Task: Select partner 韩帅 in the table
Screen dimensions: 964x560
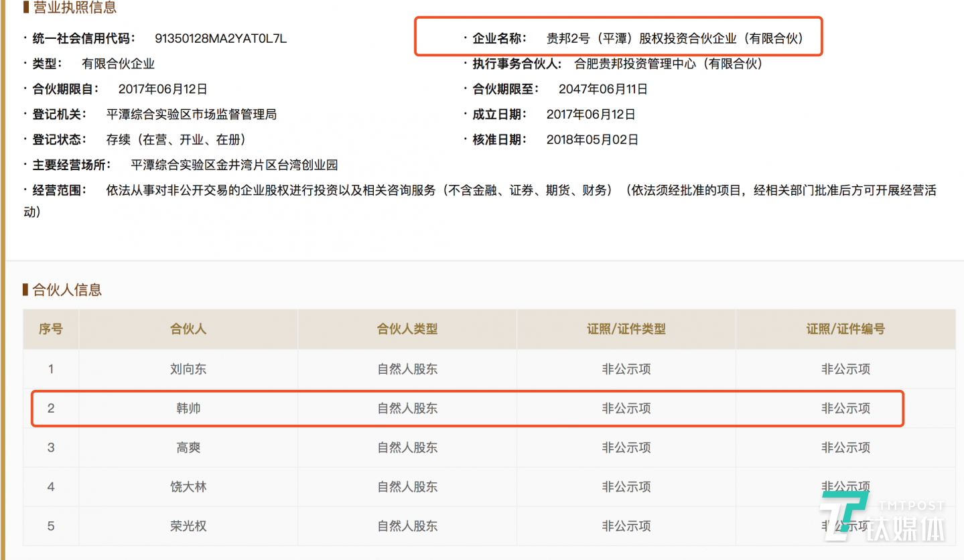Action: pyautogui.click(x=188, y=408)
